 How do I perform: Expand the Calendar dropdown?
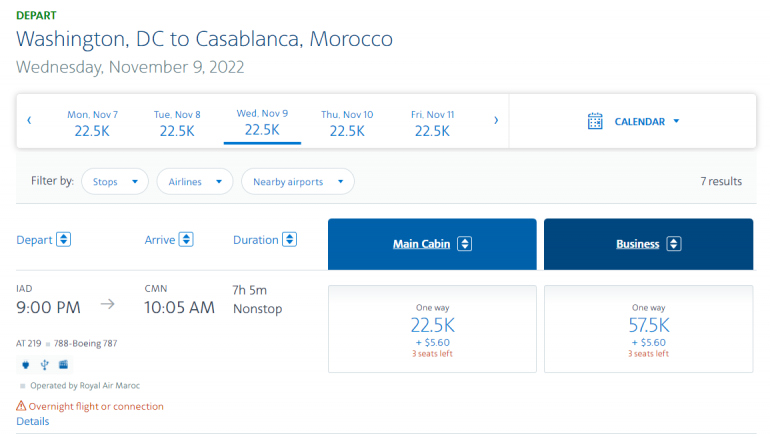pyautogui.click(x=647, y=122)
